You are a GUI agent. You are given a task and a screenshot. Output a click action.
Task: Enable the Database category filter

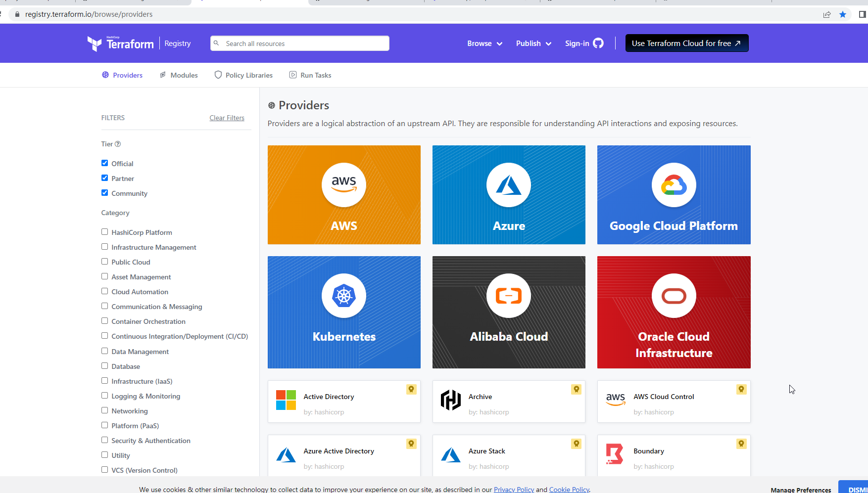(104, 366)
